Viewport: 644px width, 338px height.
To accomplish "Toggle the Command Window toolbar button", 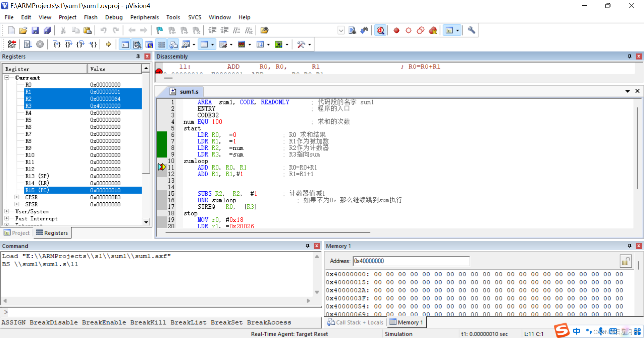I will point(125,44).
